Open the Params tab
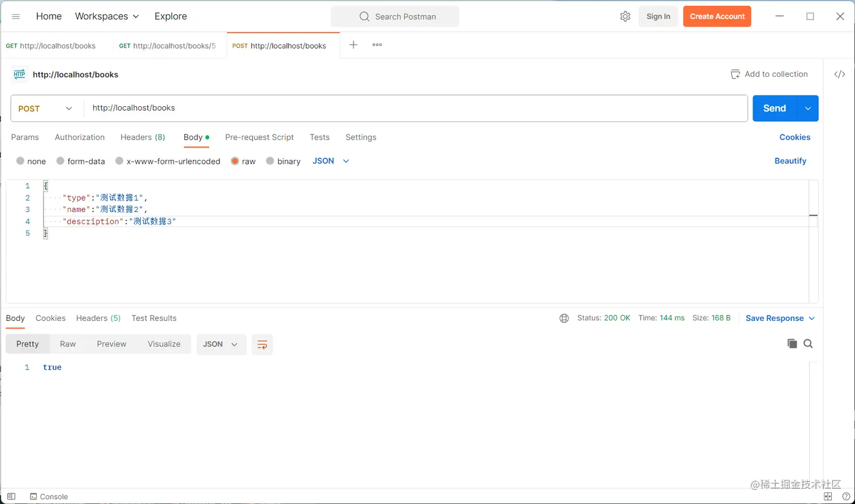Screen dimensions: 855x504 tap(25, 137)
